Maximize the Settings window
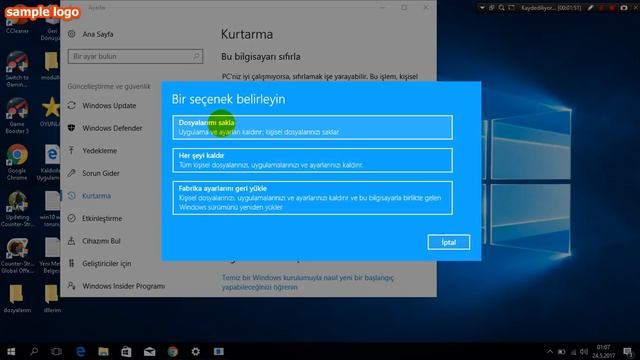The width and height of the screenshot is (640, 360). coord(404,7)
